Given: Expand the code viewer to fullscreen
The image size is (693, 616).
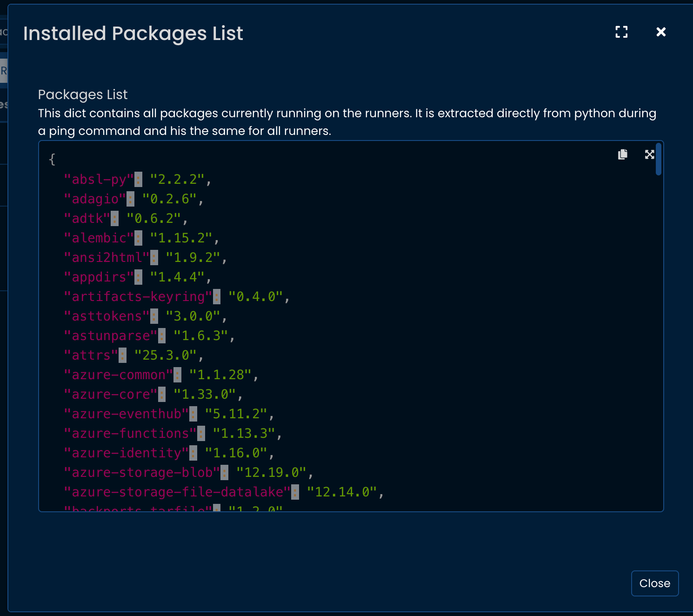Looking at the screenshot, I should (650, 154).
